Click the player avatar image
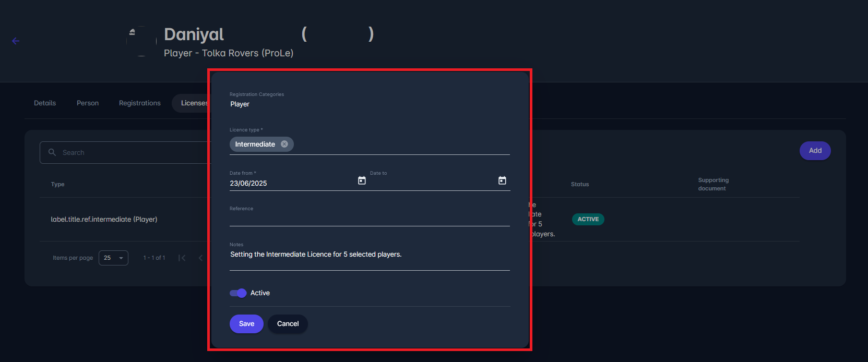 [x=141, y=41]
